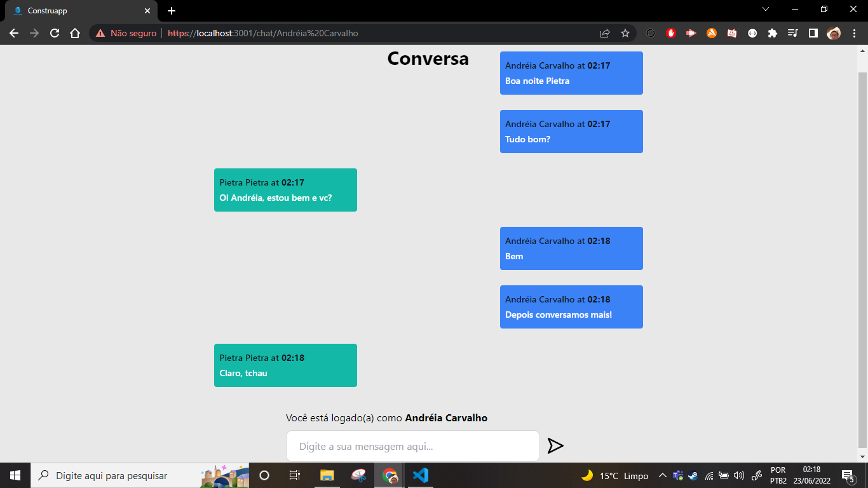The height and width of the screenshot is (488, 868).
Task: Open the tab search chevron
Action: tap(766, 9)
